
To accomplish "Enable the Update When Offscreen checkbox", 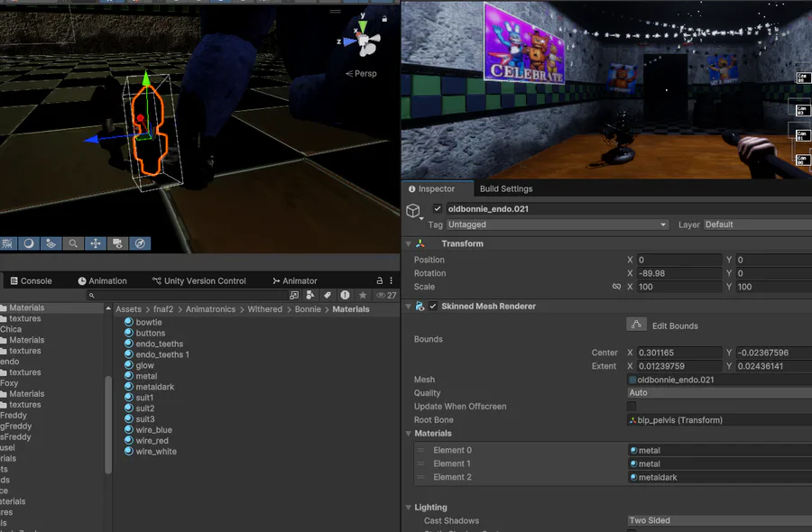I will (x=632, y=407).
